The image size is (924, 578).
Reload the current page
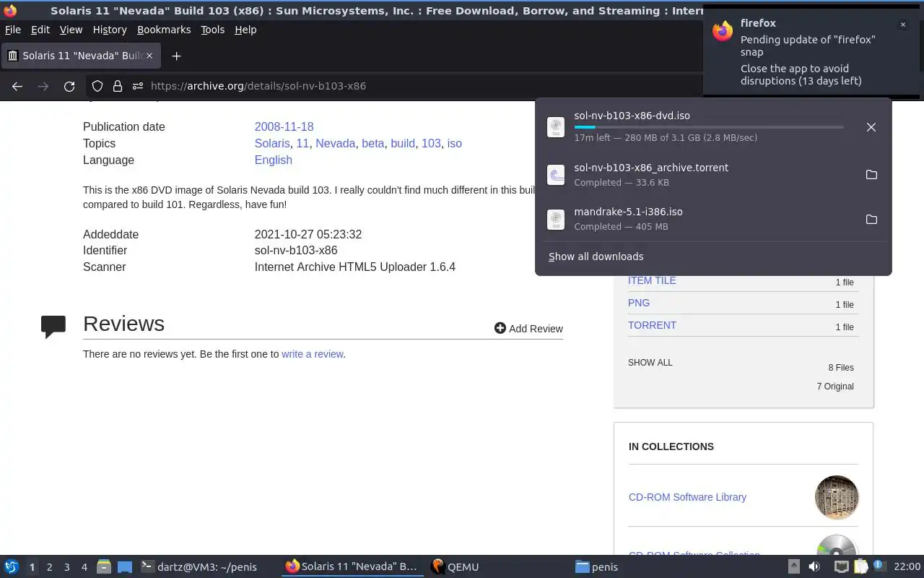[69, 86]
